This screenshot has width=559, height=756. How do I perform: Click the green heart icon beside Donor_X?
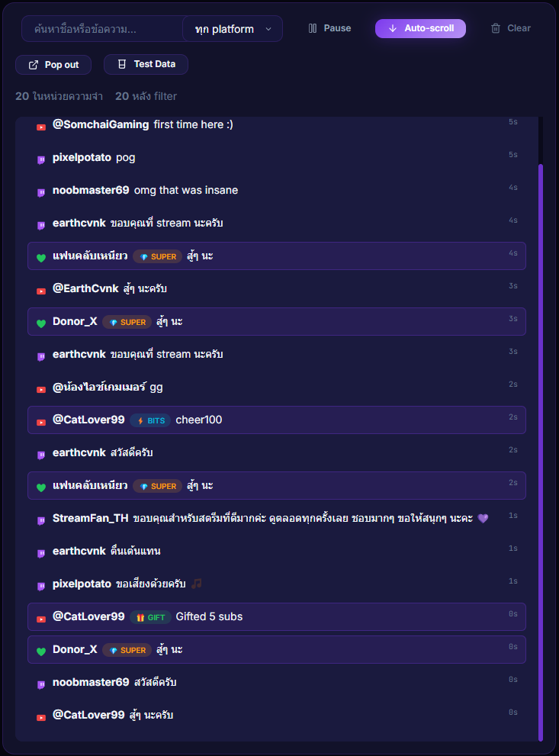coord(40,321)
